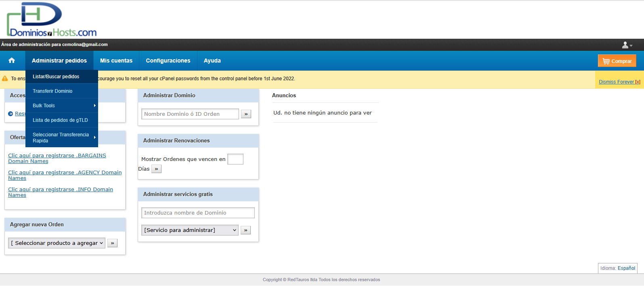The width and height of the screenshot is (644, 286).
Task: Open the user account icon menu
Action: tap(627, 45)
